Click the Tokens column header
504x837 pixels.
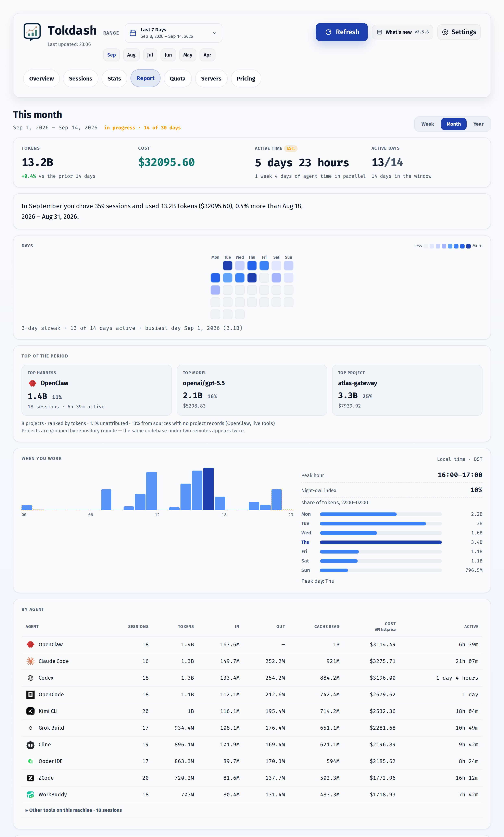(x=186, y=627)
